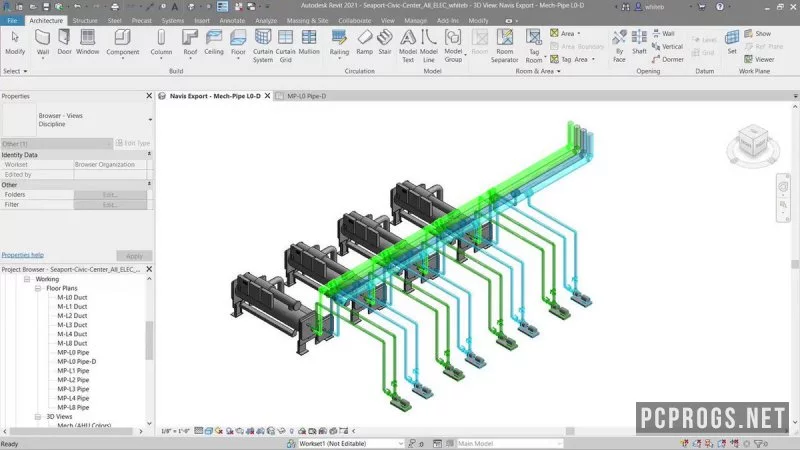
Task: Select the Railing tool
Action: 339,43
